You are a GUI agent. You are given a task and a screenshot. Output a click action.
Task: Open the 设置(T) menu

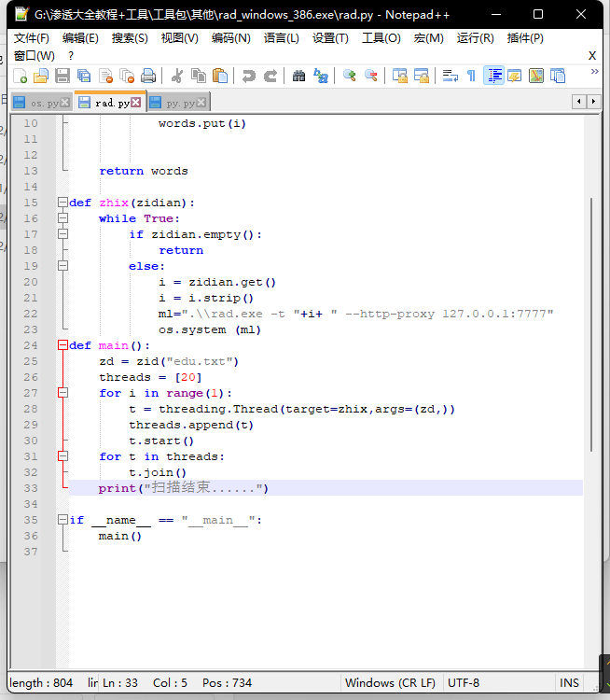(x=330, y=38)
